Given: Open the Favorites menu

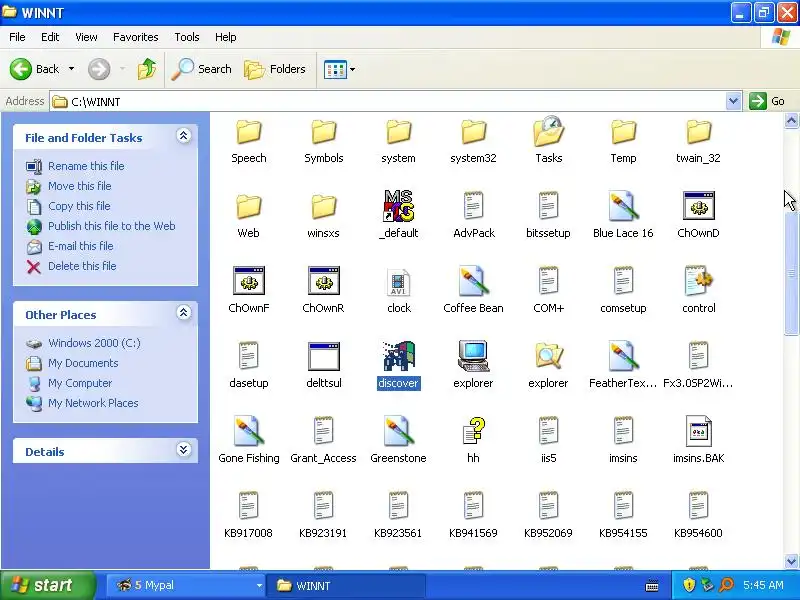Looking at the screenshot, I should (136, 37).
